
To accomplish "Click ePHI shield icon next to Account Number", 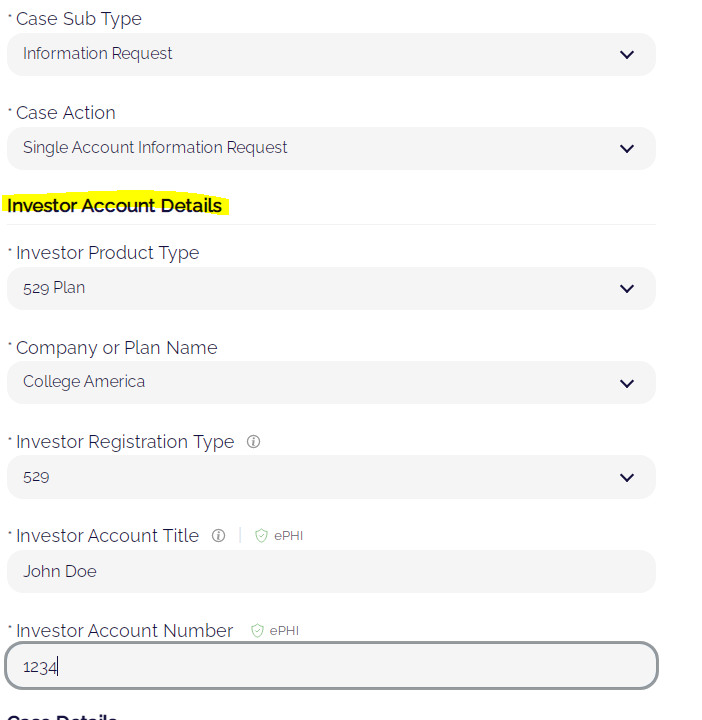I will click(258, 630).
